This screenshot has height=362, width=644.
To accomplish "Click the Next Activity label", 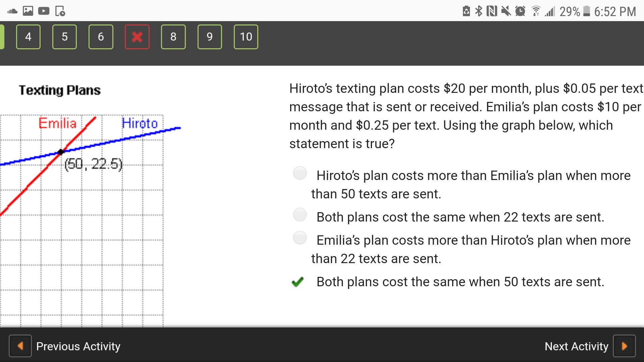I will pyautogui.click(x=576, y=346).
